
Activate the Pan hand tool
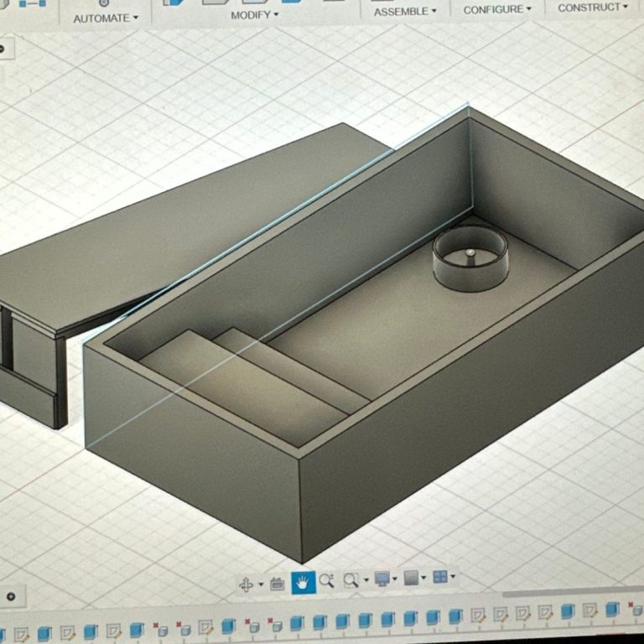[x=303, y=582]
